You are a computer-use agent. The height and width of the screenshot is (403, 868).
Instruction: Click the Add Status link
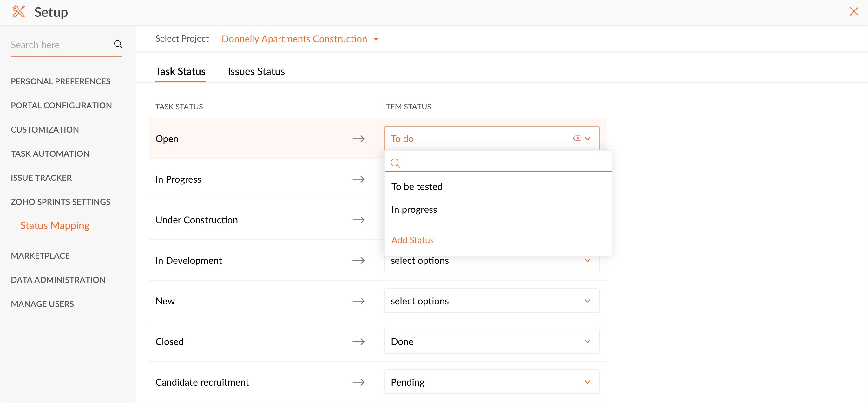(x=412, y=240)
